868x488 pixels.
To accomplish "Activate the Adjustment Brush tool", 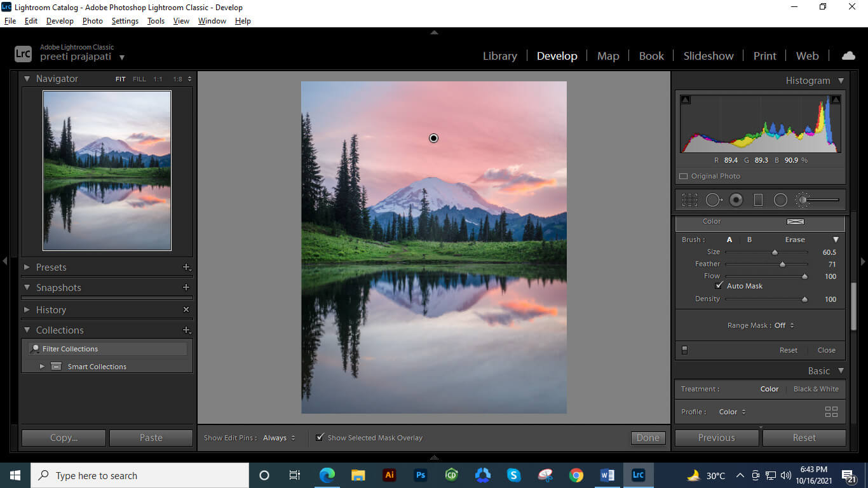I will pos(802,200).
